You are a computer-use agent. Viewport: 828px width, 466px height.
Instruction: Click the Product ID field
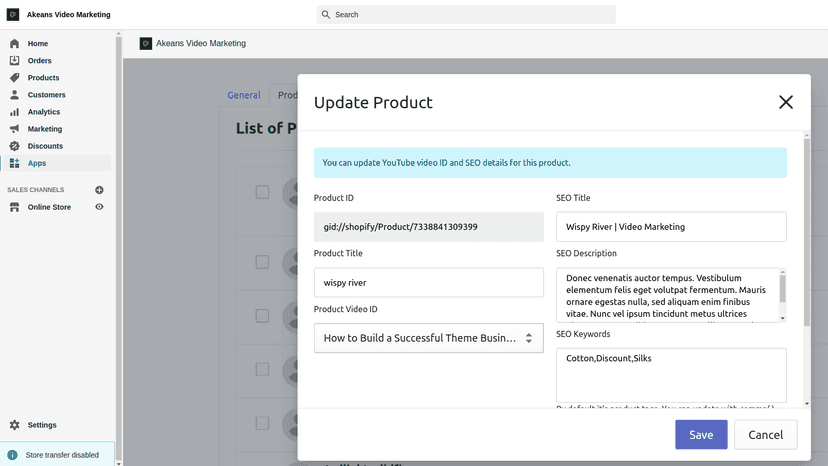[428, 227]
